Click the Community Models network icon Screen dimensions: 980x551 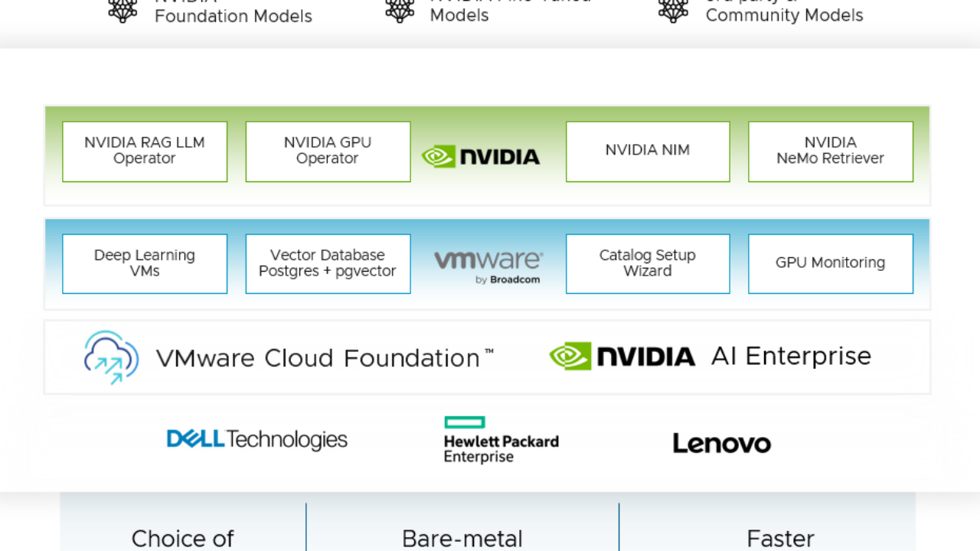(x=674, y=11)
